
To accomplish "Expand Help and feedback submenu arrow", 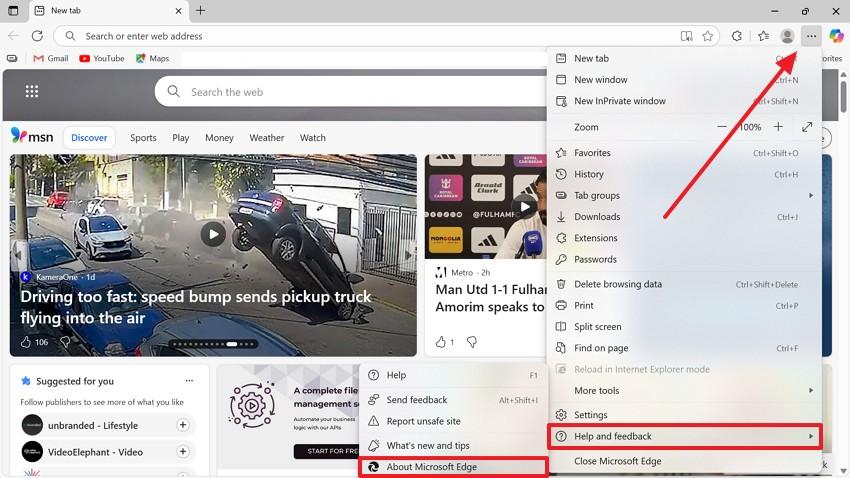I will (811, 436).
